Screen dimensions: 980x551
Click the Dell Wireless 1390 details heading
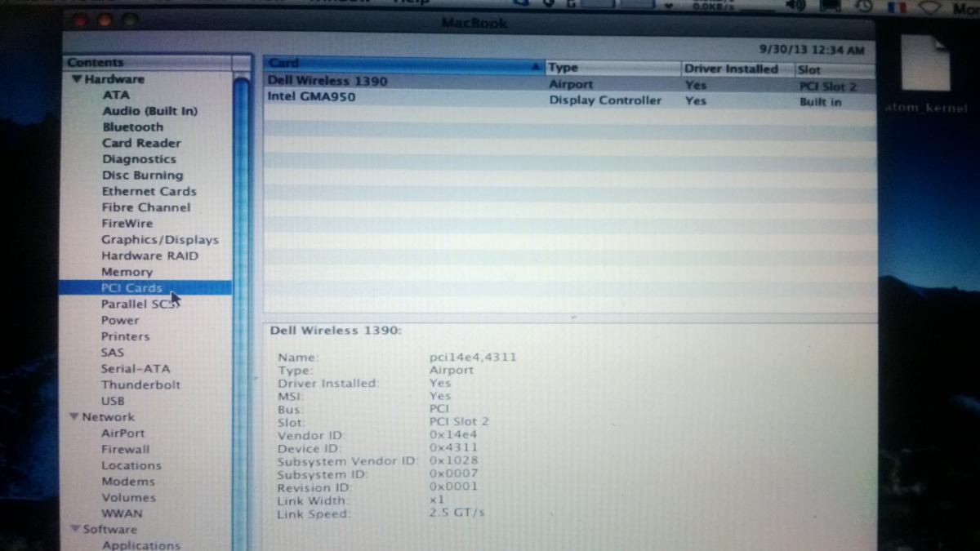[x=336, y=331]
